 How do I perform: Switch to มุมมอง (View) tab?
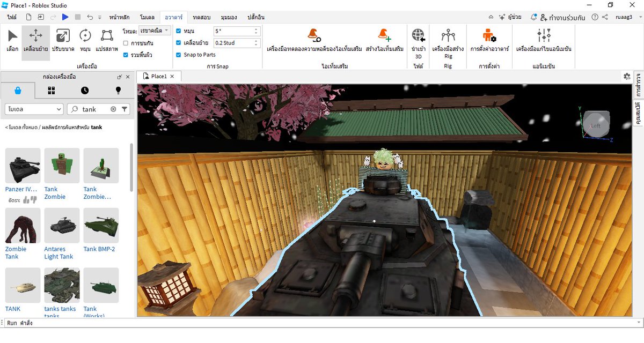point(229,17)
